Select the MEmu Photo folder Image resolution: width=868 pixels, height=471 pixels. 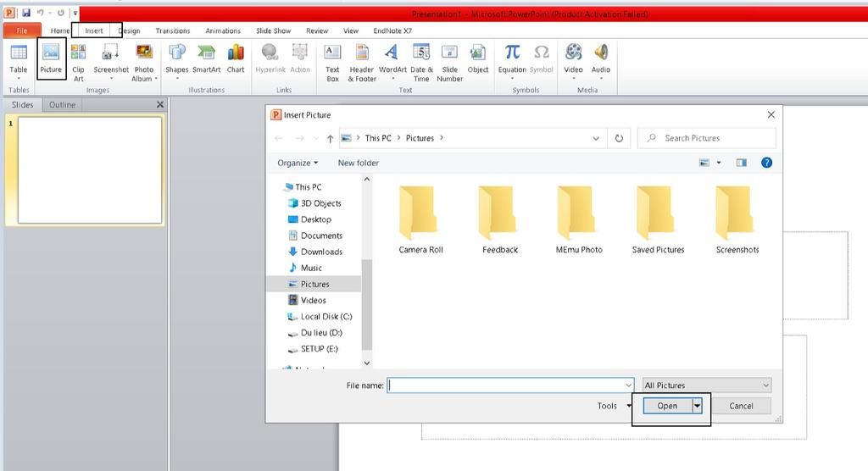(579, 219)
